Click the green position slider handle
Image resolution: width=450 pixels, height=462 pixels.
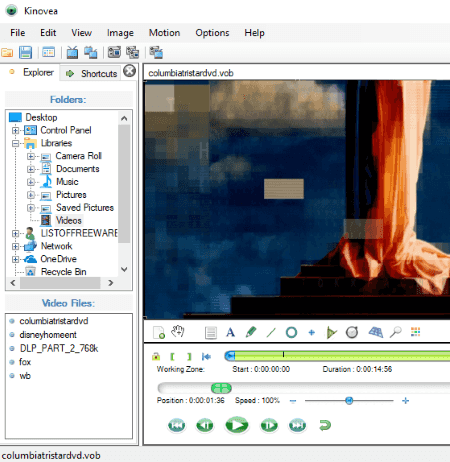tap(221, 388)
